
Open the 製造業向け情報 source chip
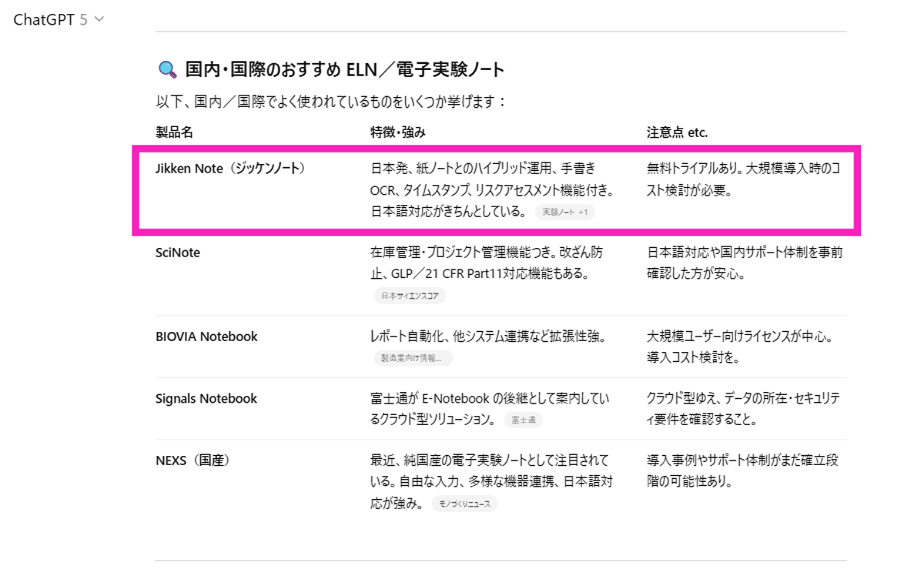pyautogui.click(x=413, y=358)
